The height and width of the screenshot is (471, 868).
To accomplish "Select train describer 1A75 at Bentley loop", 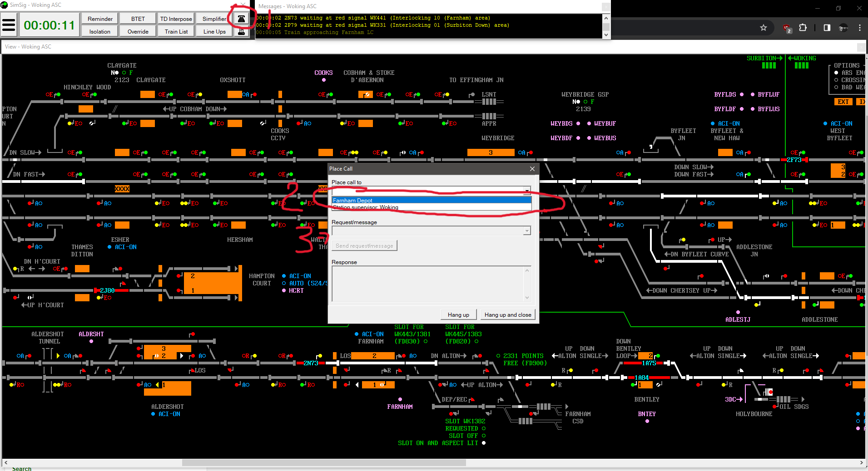I will [x=649, y=363].
